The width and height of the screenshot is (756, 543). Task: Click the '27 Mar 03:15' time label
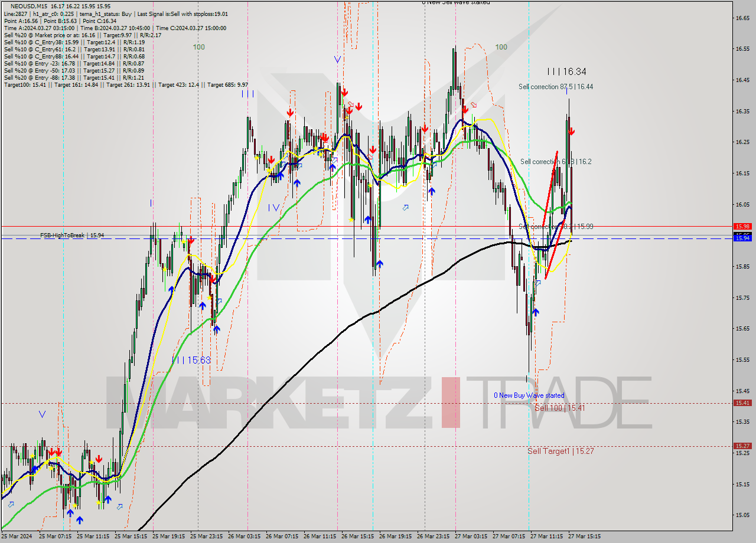point(471,537)
